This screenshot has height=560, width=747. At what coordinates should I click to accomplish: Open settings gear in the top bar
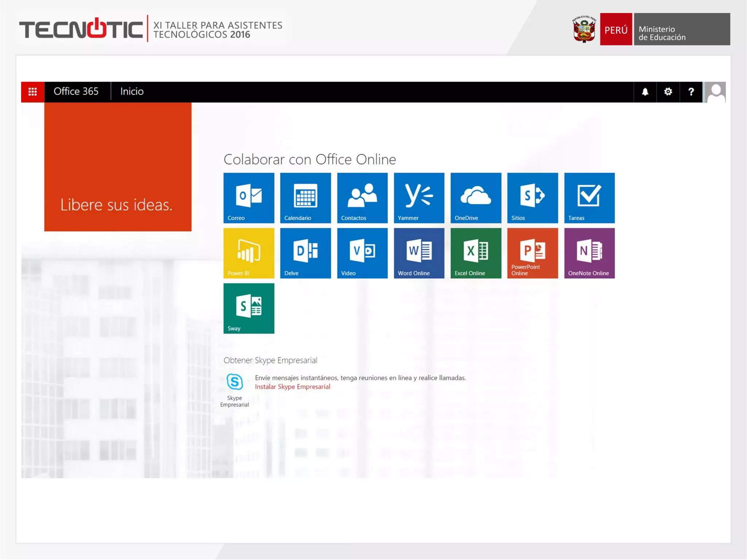point(668,92)
